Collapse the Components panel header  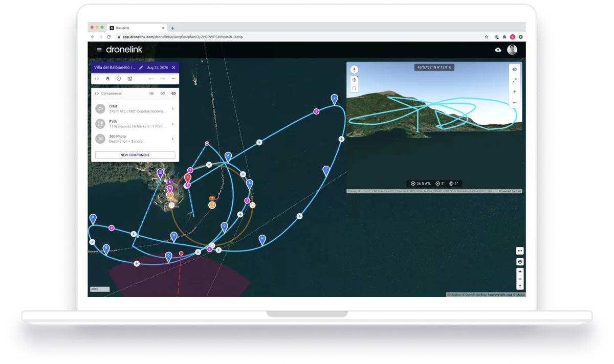(x=97, y=94)
